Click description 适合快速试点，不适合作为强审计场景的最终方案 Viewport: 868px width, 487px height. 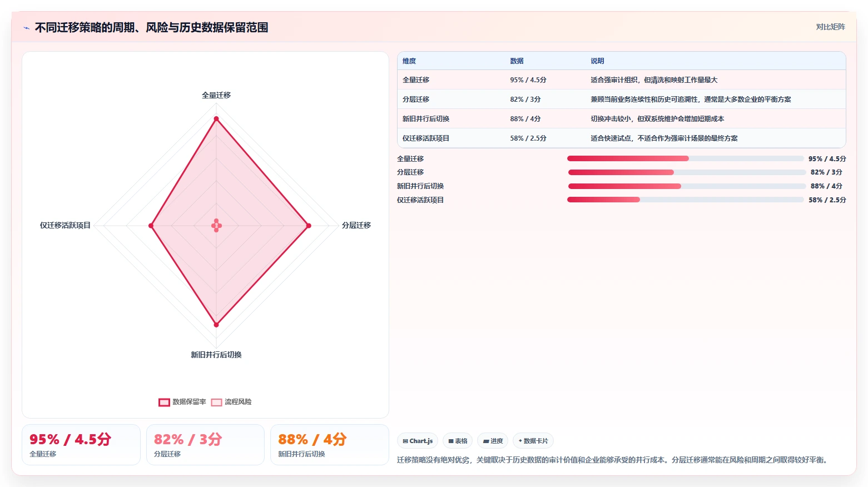pos(664,138)
